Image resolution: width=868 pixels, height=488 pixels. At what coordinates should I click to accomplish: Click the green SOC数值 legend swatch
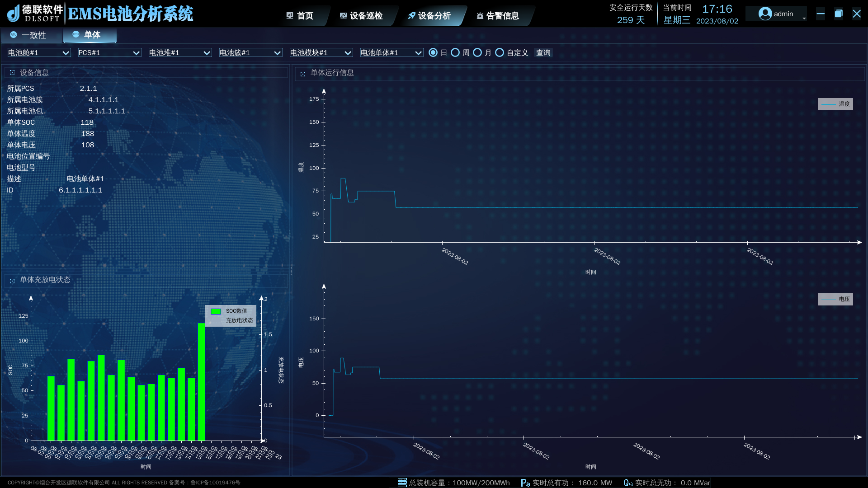pyautogui.click(x=216, y=311)
